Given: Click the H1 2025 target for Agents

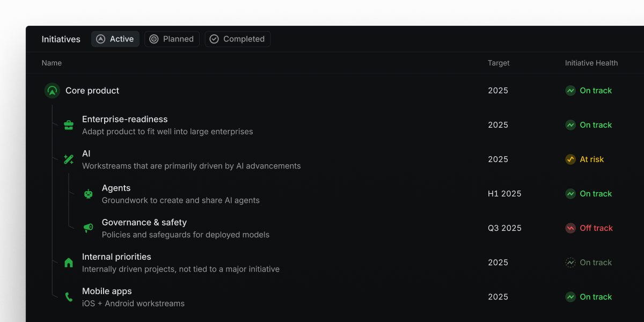Looking at the screenshot, I should tap(504, 194).
